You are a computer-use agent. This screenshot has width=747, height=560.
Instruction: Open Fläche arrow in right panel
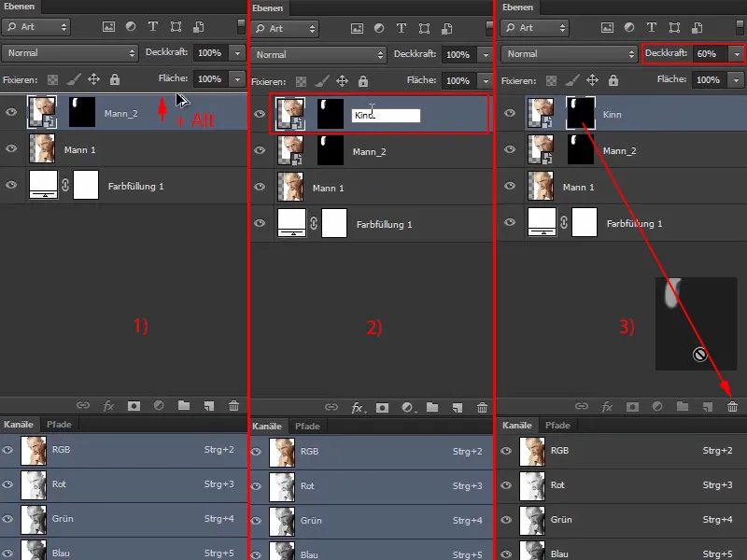coord(736,80)
